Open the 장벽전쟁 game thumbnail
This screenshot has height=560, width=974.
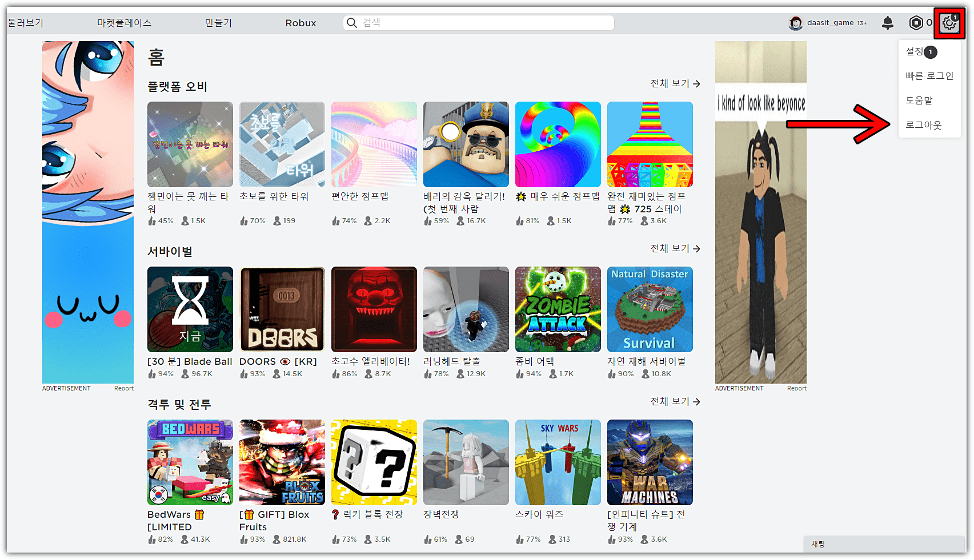[x=466, y=462]
